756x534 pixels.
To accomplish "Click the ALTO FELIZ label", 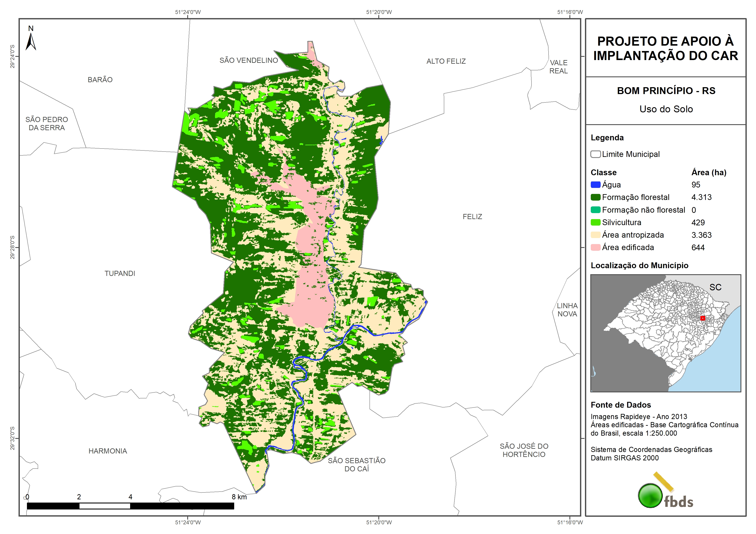I will 446,61.
